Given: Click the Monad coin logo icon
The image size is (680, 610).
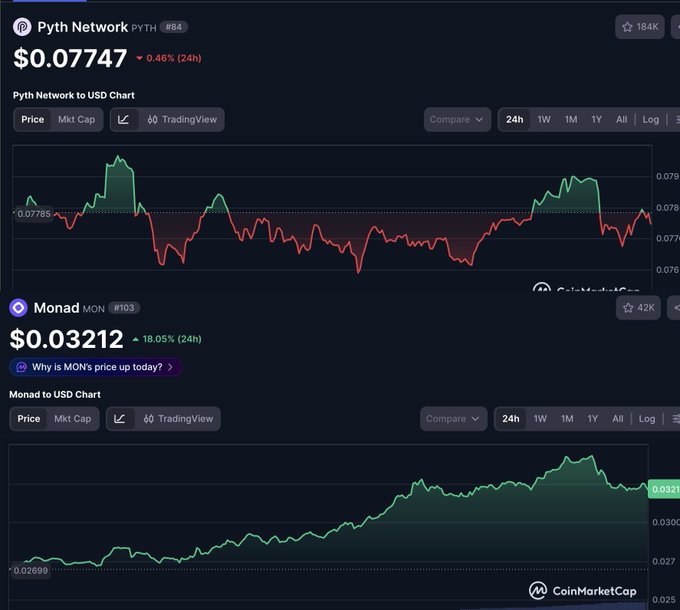Looking at the screenshot, I should [x=18, y=308].
